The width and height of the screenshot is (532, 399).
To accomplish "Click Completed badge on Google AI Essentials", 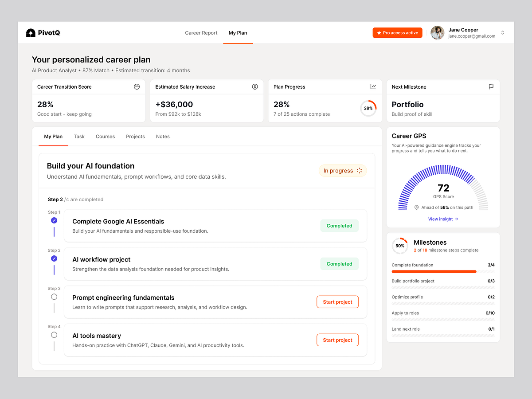I will 340,226.
